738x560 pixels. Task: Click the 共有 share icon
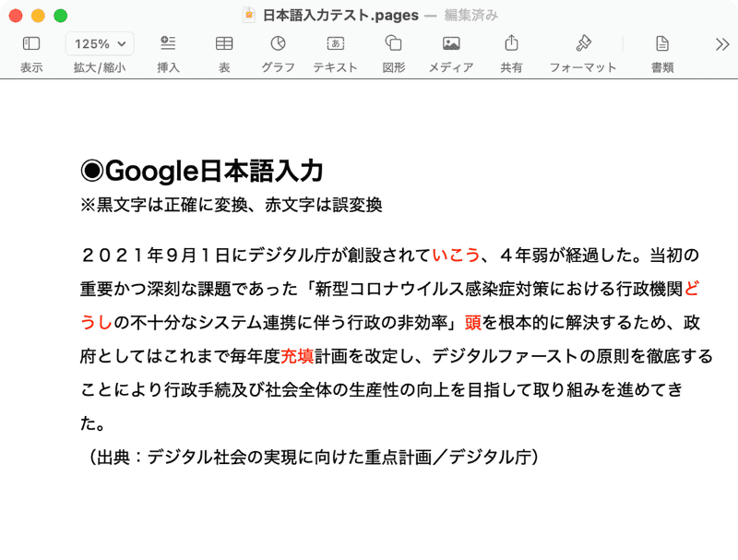tap(512, 42)
